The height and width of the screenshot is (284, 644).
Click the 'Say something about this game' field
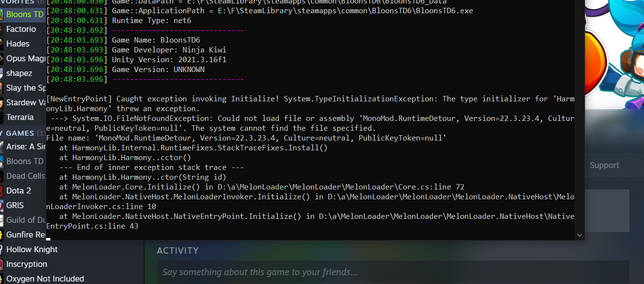[x=392, y=272]
